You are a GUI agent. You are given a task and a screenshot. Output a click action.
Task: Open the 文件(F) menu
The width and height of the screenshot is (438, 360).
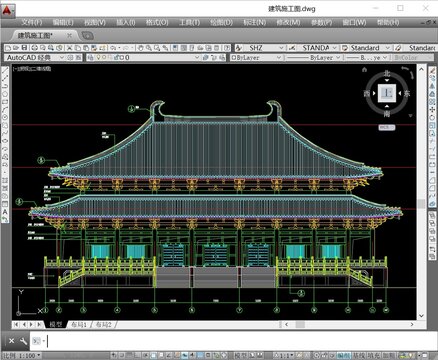pyautogui.click(x=32, y=22)
